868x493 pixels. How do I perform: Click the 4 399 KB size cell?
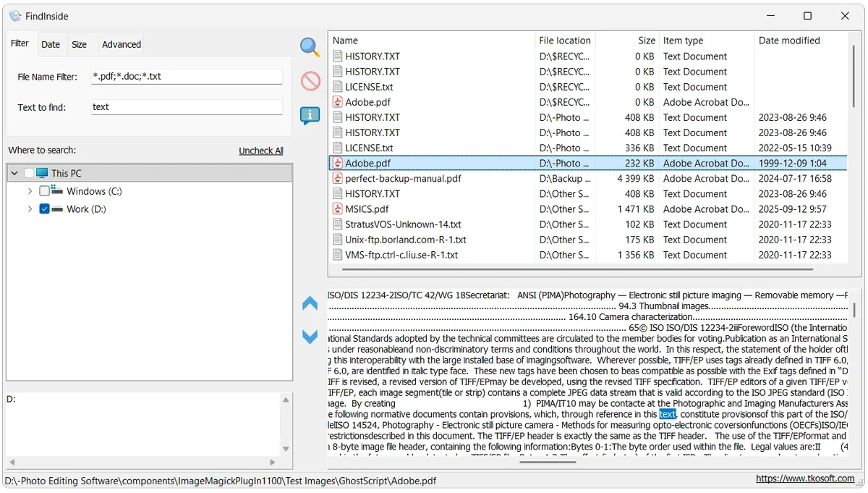(x=635, y=178)
